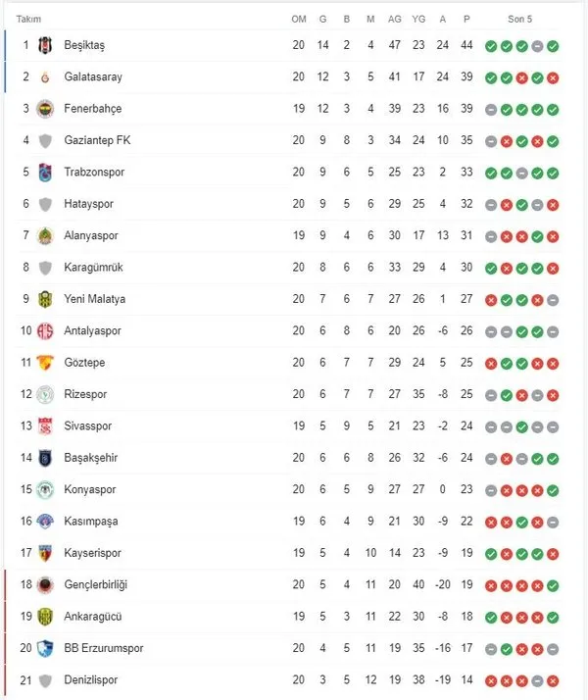Screen dimensions: 588x700
Task: Click the Kayserispor club badge
Action: (x=44, y=553)
